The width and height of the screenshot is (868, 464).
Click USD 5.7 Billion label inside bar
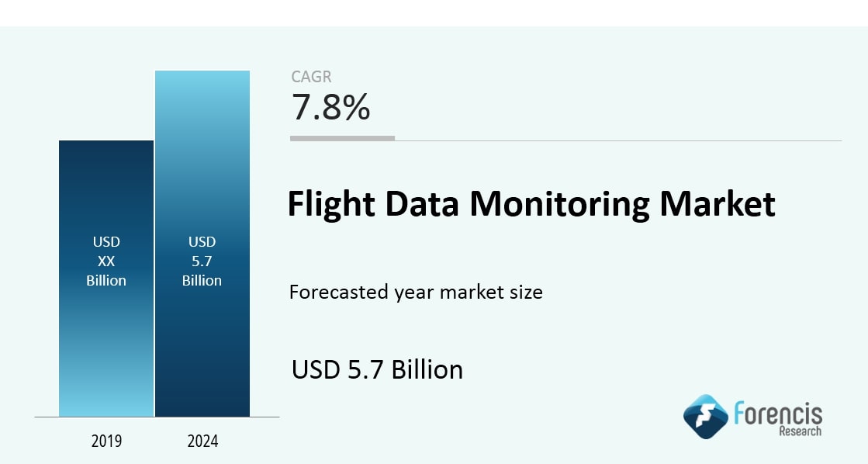click(x=202, y=261)
